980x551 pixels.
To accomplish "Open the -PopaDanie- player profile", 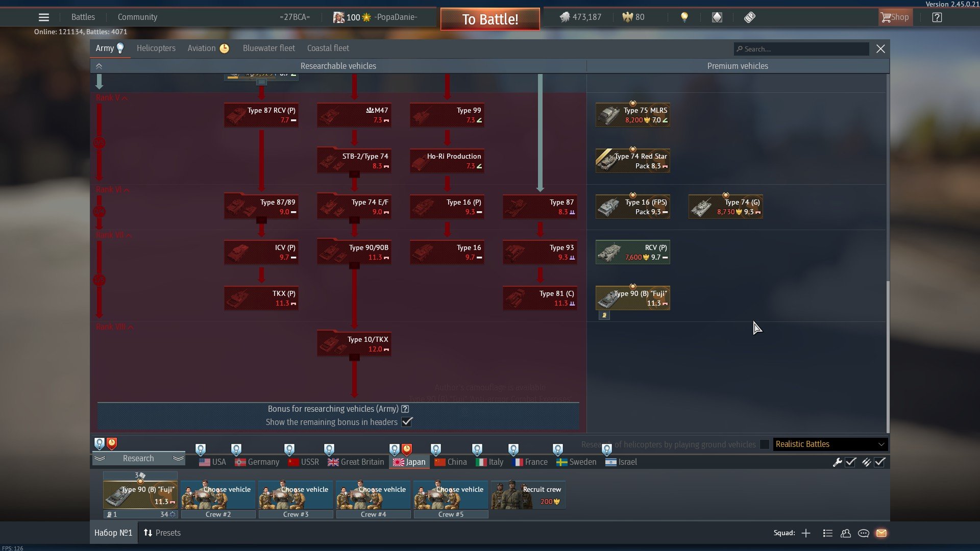I will tap(375, 17).
